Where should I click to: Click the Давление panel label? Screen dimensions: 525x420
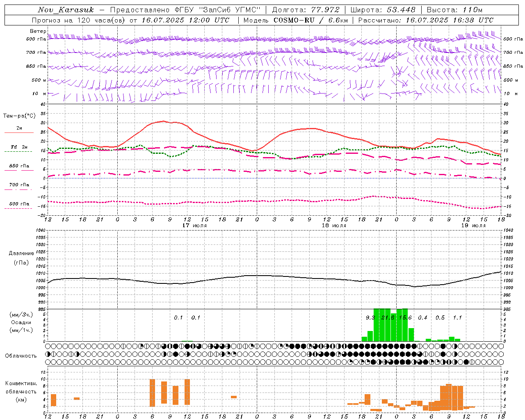point(21,253)
